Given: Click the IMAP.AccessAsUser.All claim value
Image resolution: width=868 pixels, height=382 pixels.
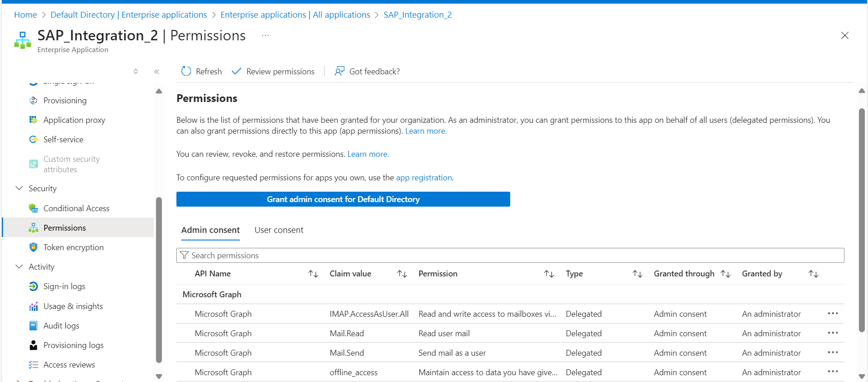Looking at the screenshot, I should pyautogui.click(x=369, y=314).
